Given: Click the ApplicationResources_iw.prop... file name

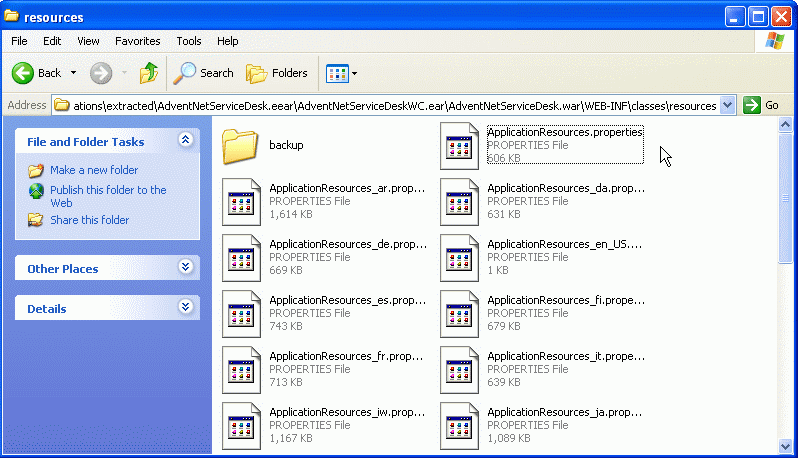Looking at the screenshot, I should (347, 412).
